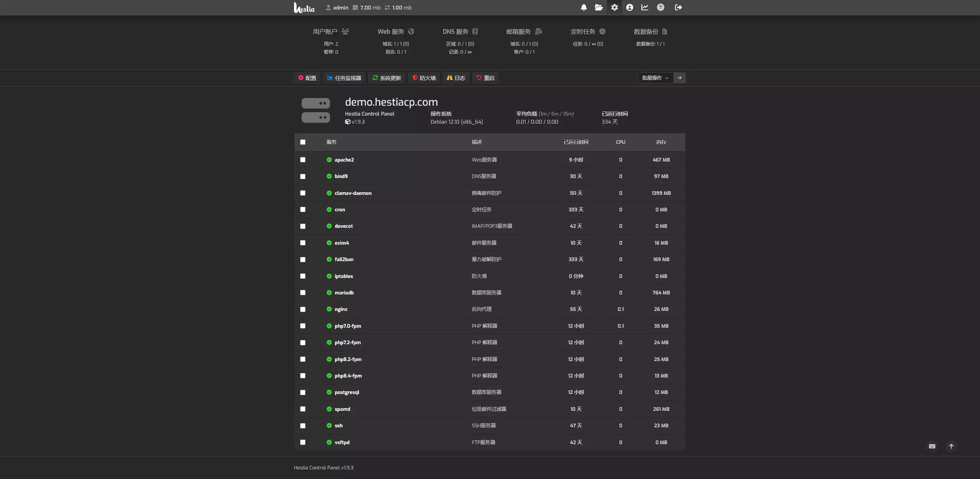Open the php8.4-fpm service link
980x479 pixels.
coord(348,376)
